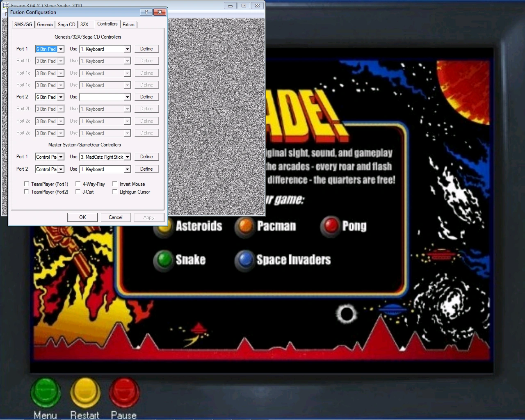The height and width of the screenshot is (420, 525).
Task: Click the 'Asteroids' game label
Action: (199, 226)
